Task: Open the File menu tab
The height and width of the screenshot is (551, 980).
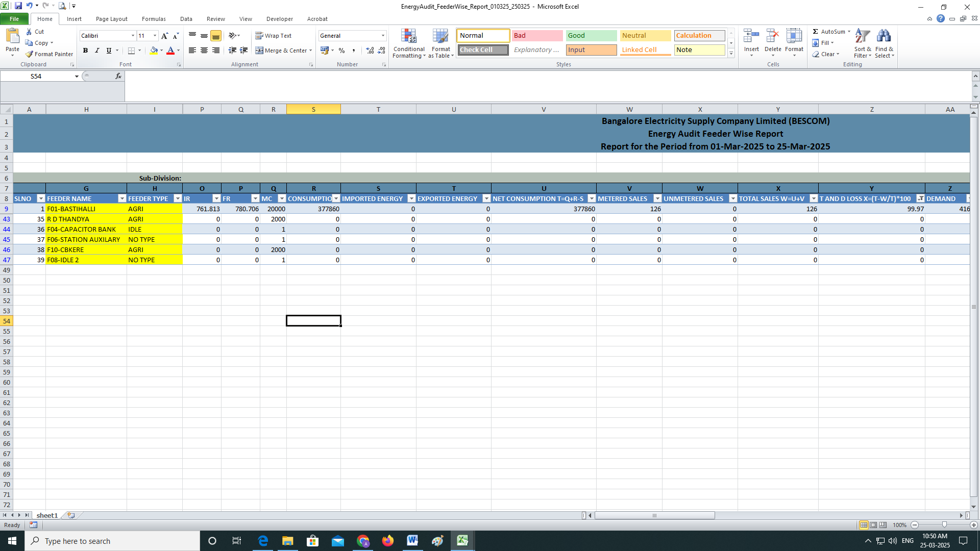Action: pos(14,19)
